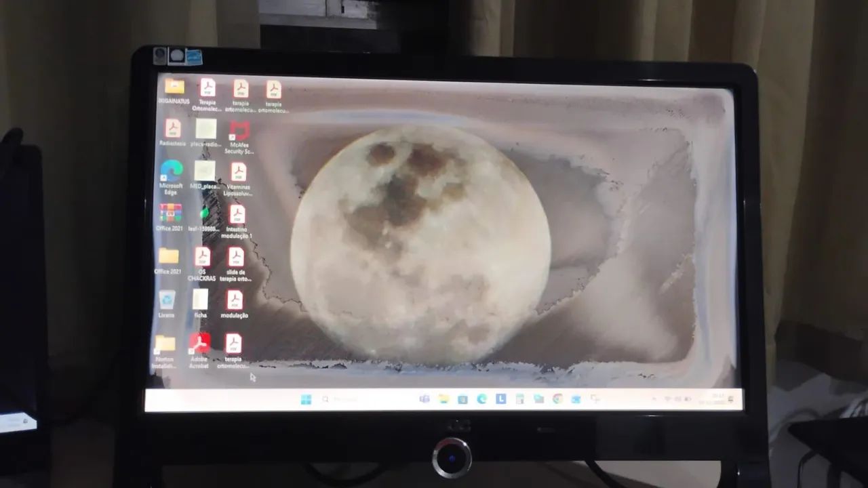Launch the Adobe Acrobat desktop shortcut
868x488 pixels.
pos(199,344)
